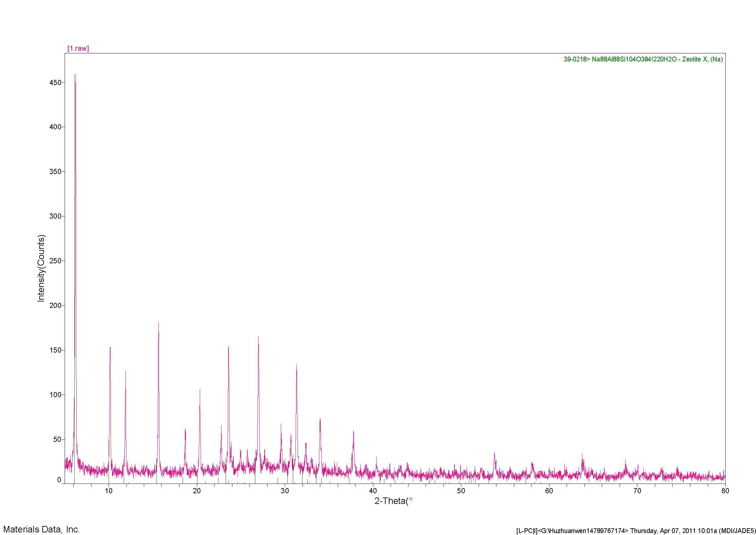
Task: Click the tip of the strongest peak near 6 degrees
Action: 75,75
